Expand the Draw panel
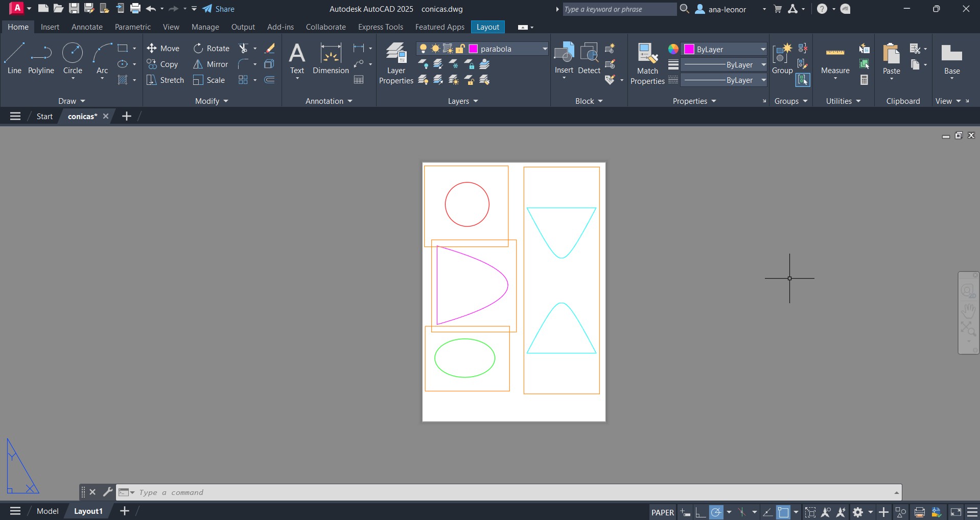The image size is (980, 520). point(72,101)
